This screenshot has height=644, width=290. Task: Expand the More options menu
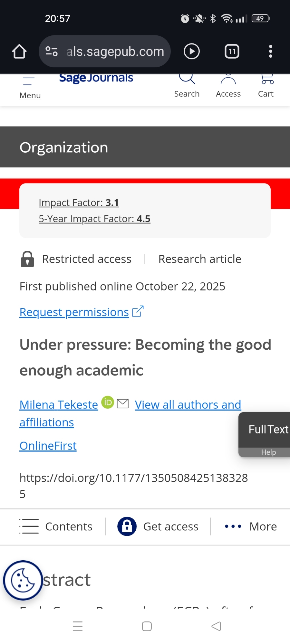(251, 526)
